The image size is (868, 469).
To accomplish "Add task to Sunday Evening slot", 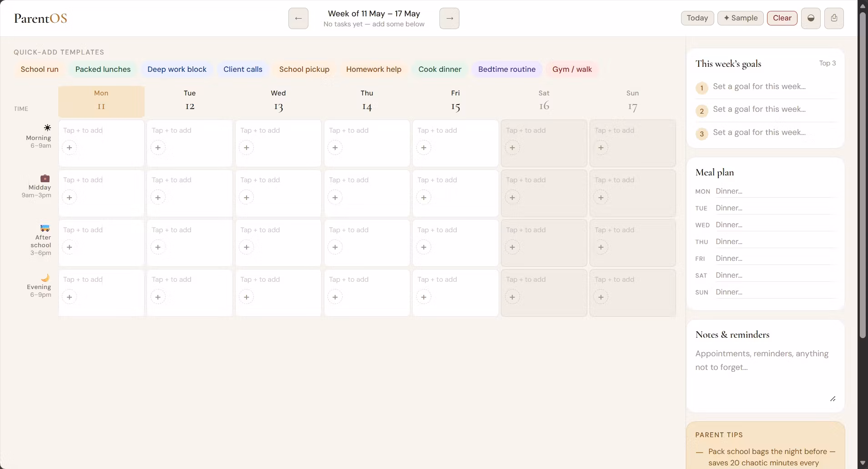I will tap(601, 297).
